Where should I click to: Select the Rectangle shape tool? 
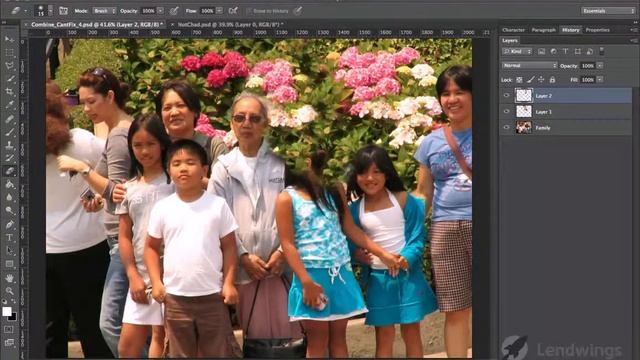click(x=9, y=264)
